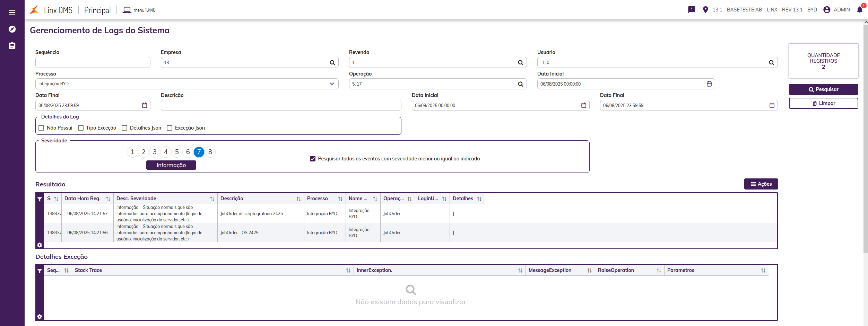Open calendar picker for first Data Final
The image size is (868, 326).
point(145,105)
